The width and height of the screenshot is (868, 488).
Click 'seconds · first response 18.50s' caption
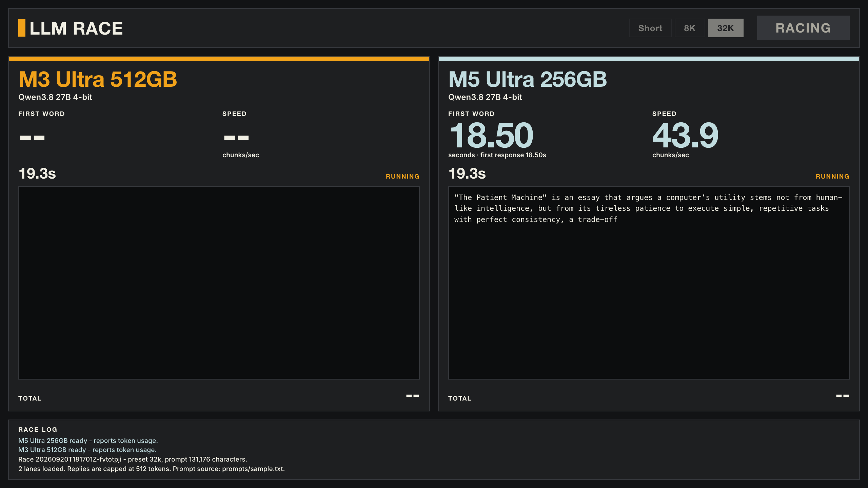pos(497,155)
